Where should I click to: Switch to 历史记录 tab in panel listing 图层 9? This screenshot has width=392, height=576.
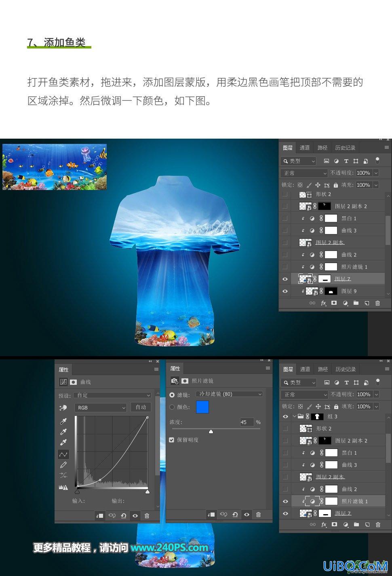click(x=345, y=148)
